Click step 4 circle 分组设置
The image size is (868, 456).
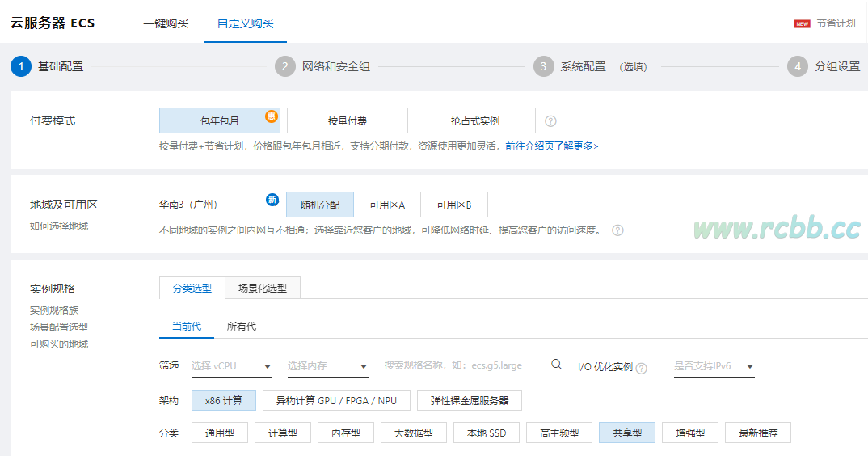tap(798, 66)
